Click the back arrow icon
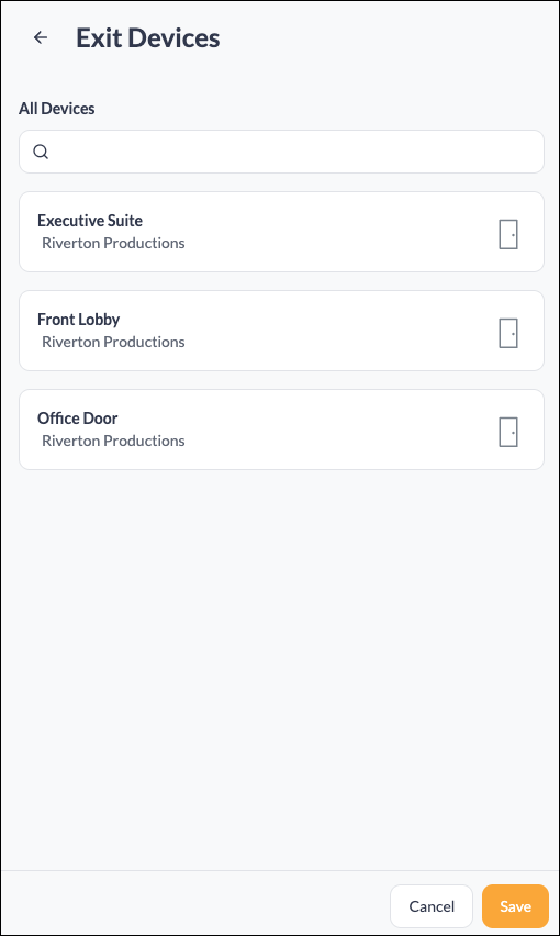 point(41,37)
